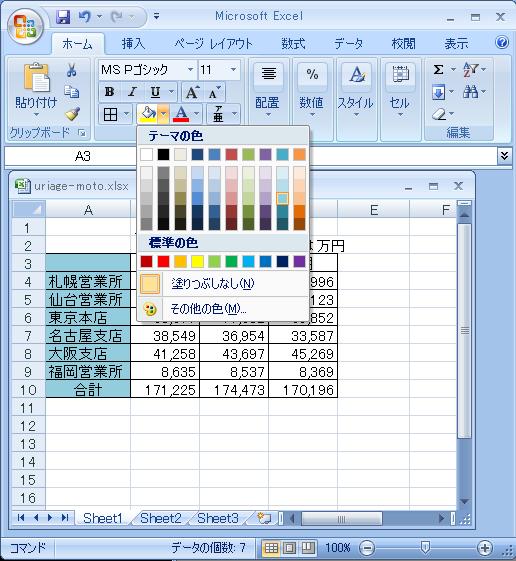Toggle bold formatting
516x561 pixels.
[109, 92]
